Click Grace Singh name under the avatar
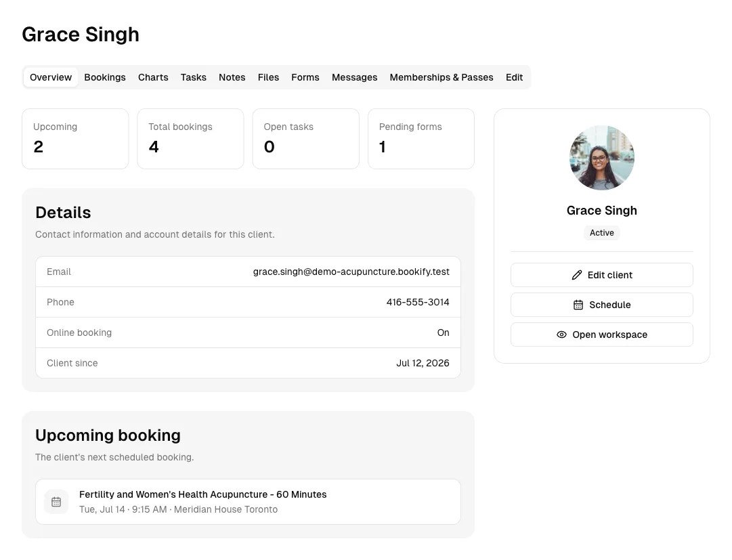 pyautogui.click(x=602, y=211)
